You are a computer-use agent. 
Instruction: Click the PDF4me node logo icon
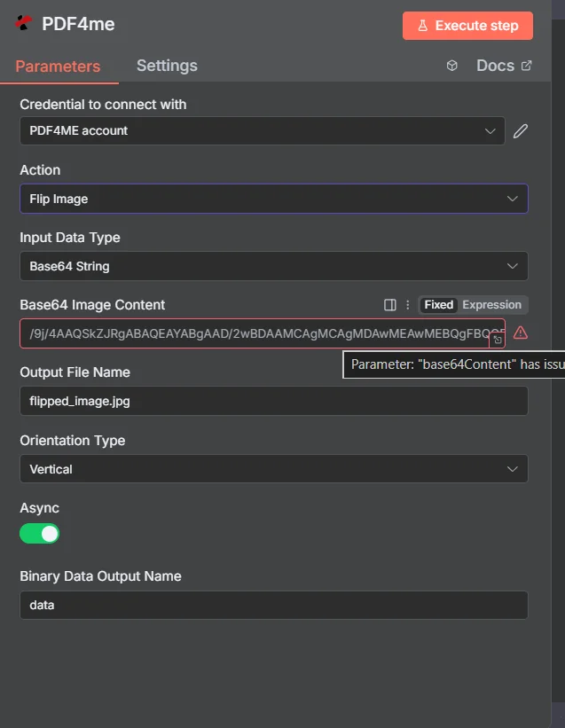pyautogui.click(x=23, y=23)
